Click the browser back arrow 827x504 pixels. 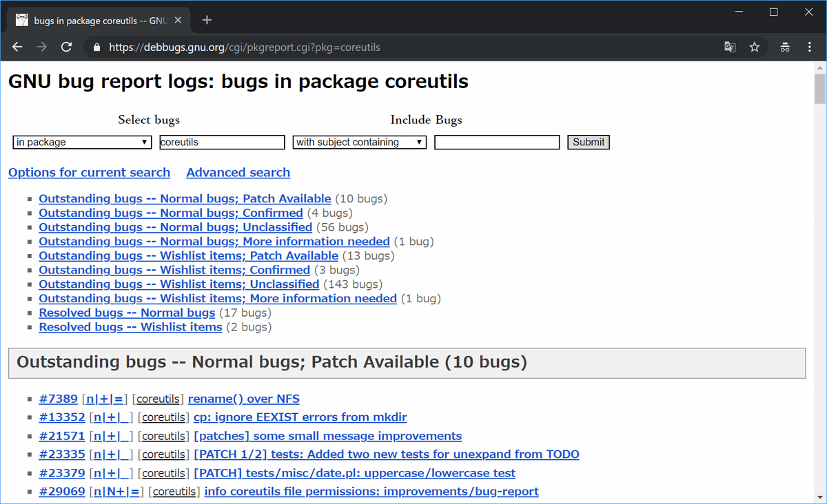(x=18, y=48)
